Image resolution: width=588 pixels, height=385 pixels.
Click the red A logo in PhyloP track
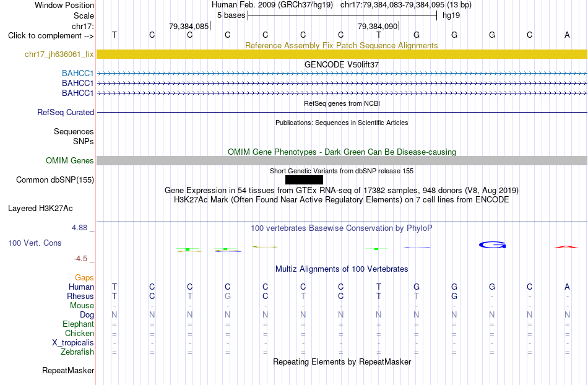pyautogui.click(x=566, y=247)
